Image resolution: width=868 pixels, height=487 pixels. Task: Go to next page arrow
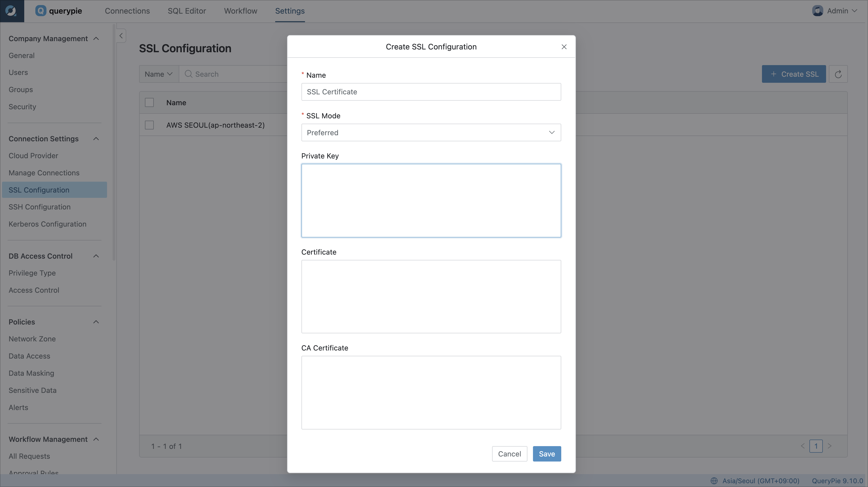pos(830,446)
